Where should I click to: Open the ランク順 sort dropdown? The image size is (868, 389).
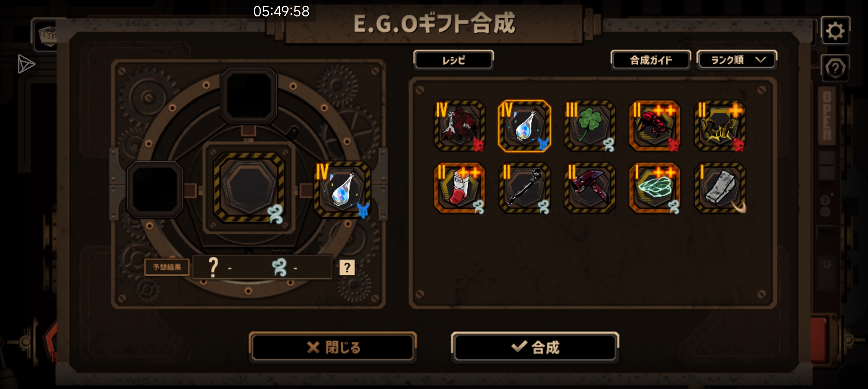coord(737,60)
